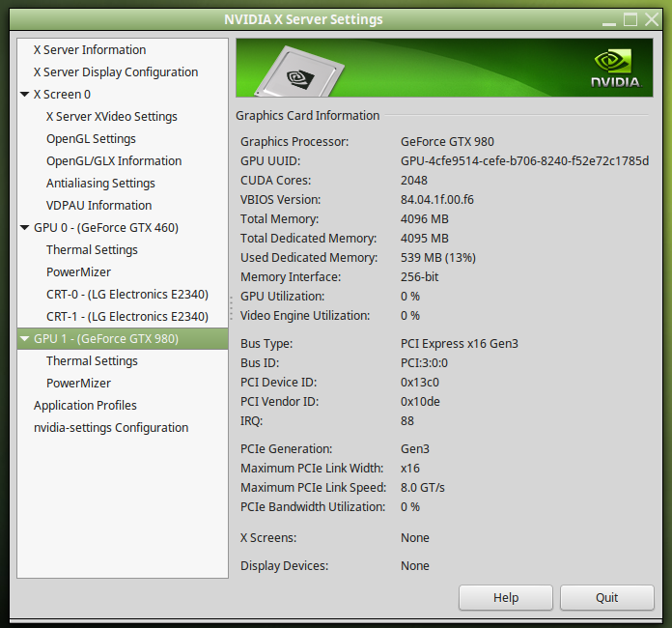Open OpenGL Settings page

click(x=91, y=139)
